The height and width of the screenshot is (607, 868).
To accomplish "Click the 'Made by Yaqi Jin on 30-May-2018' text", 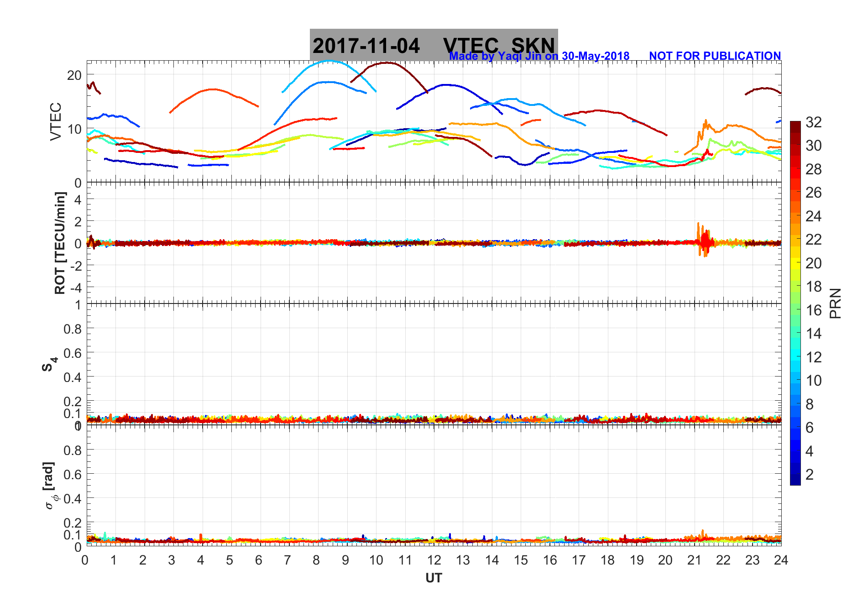I will coord(539,56).
